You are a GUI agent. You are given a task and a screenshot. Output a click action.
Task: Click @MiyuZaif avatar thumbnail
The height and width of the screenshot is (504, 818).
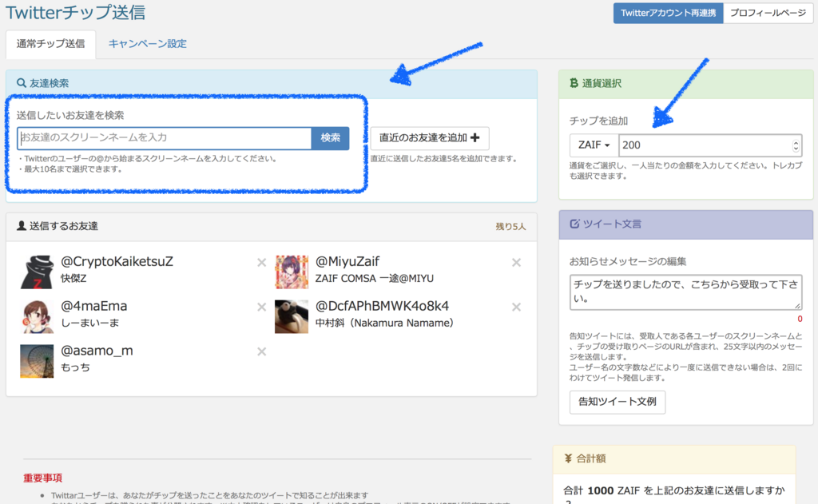pos(291,272)
